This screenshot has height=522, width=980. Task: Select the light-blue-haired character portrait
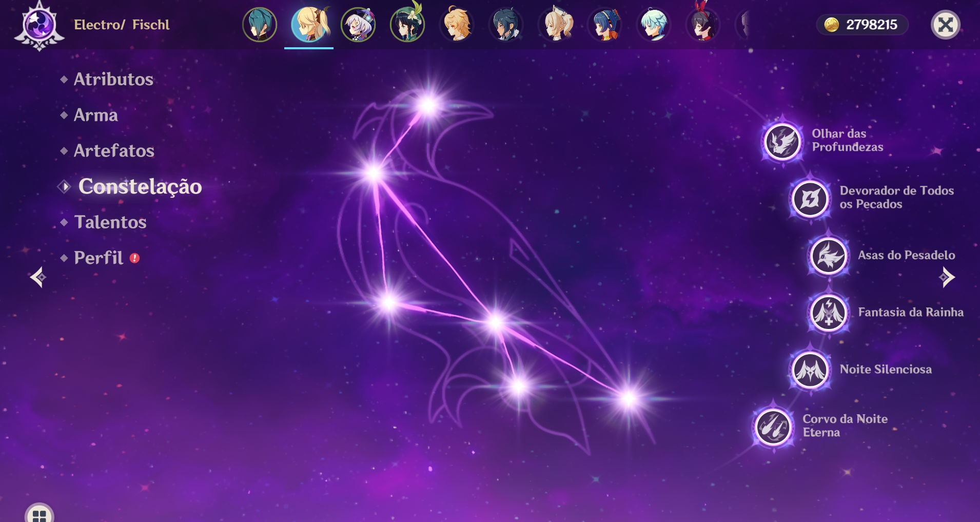[654, 25]
